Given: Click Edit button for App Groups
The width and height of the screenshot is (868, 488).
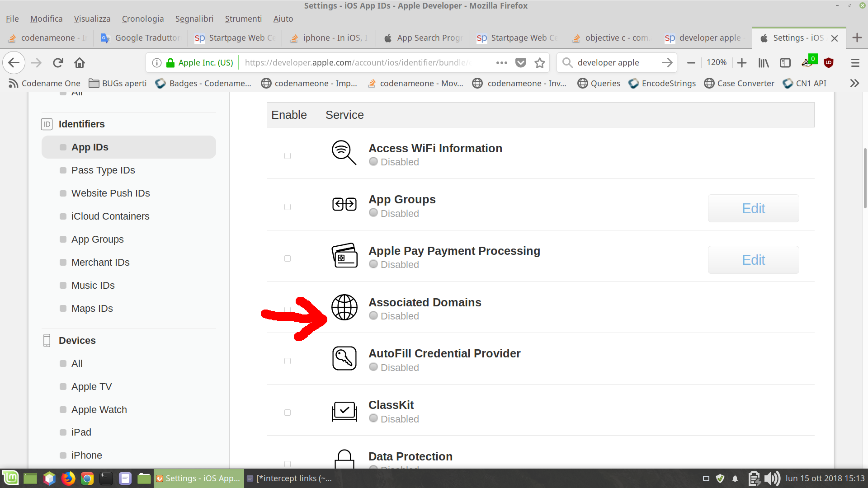Looking at the screenshot, I should pyautogui.click(x=753, y=208).
